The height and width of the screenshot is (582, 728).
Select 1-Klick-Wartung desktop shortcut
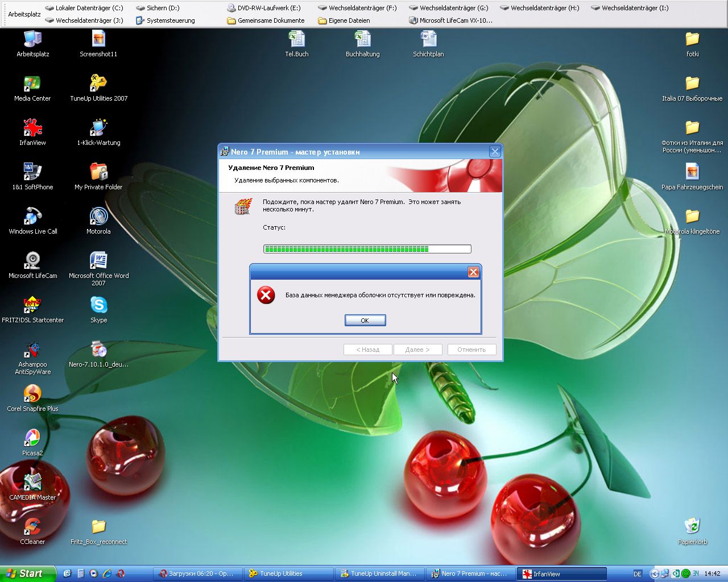(x=98, y=132)
